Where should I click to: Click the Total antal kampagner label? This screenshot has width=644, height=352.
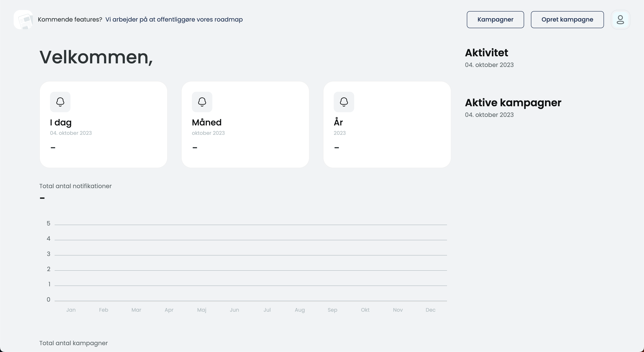point(73,343)
